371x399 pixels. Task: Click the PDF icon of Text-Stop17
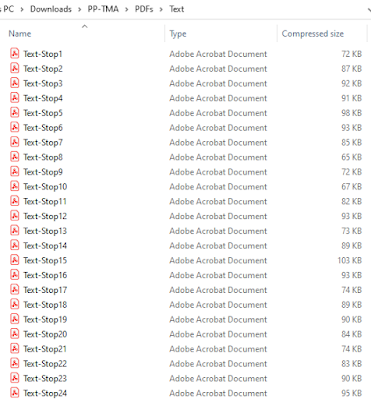(14, 289)
